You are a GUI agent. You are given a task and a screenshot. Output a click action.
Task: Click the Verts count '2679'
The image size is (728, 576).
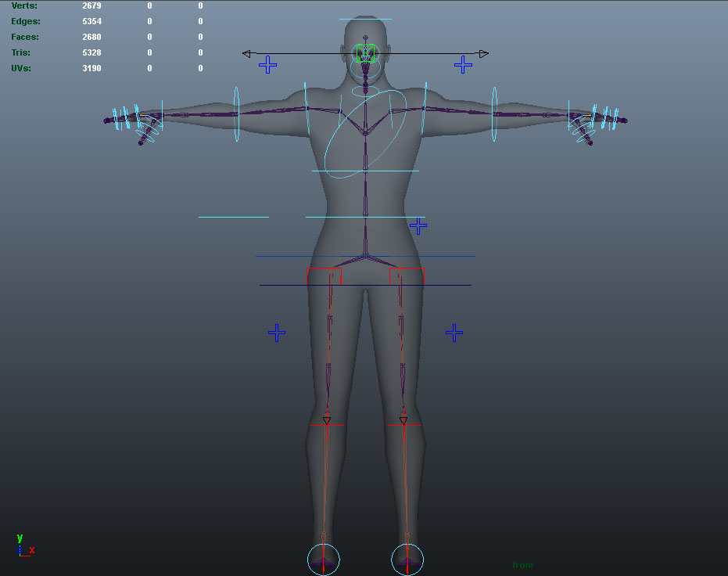[x=92, y=5]
